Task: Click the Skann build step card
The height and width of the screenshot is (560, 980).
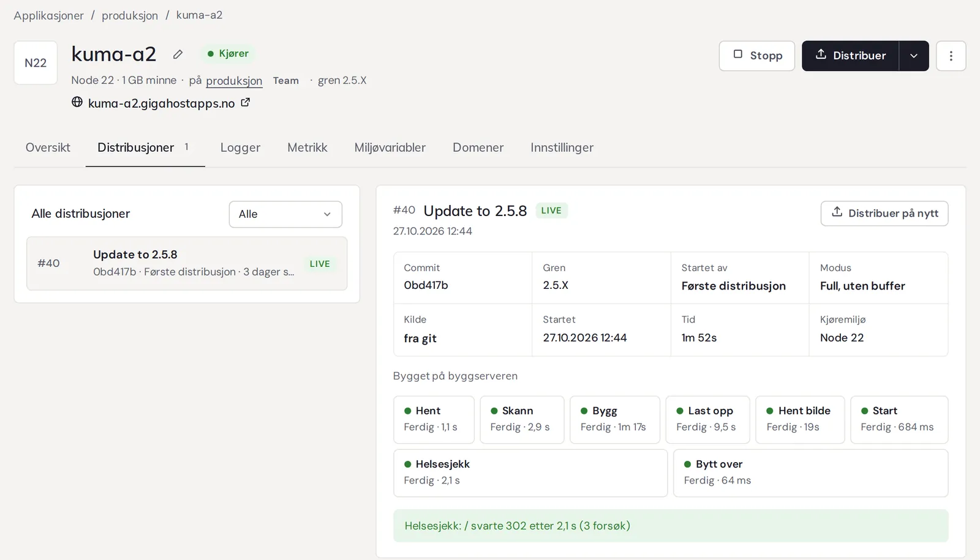Action: pyautogui.click(x=522, y=419)
